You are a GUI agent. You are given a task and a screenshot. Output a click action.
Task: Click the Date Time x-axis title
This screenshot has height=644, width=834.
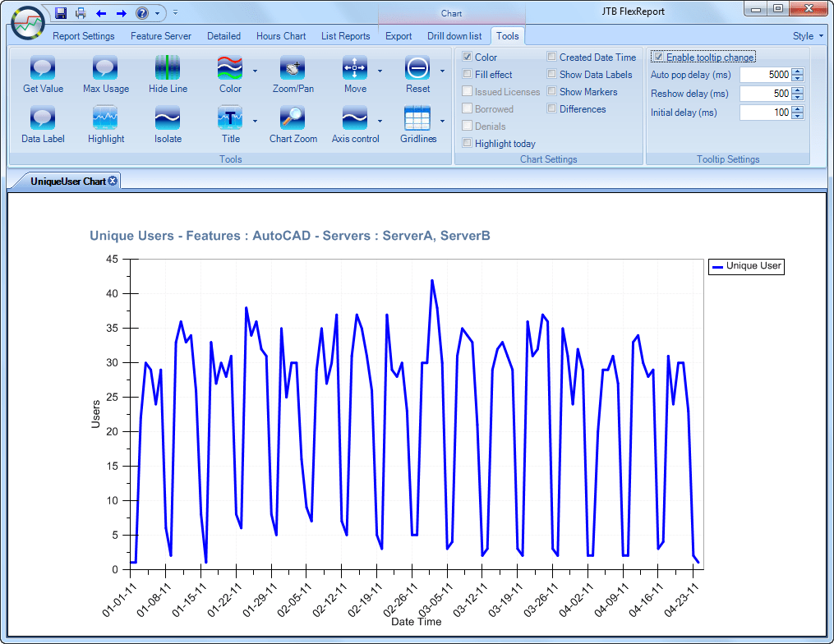coord(416,622)
